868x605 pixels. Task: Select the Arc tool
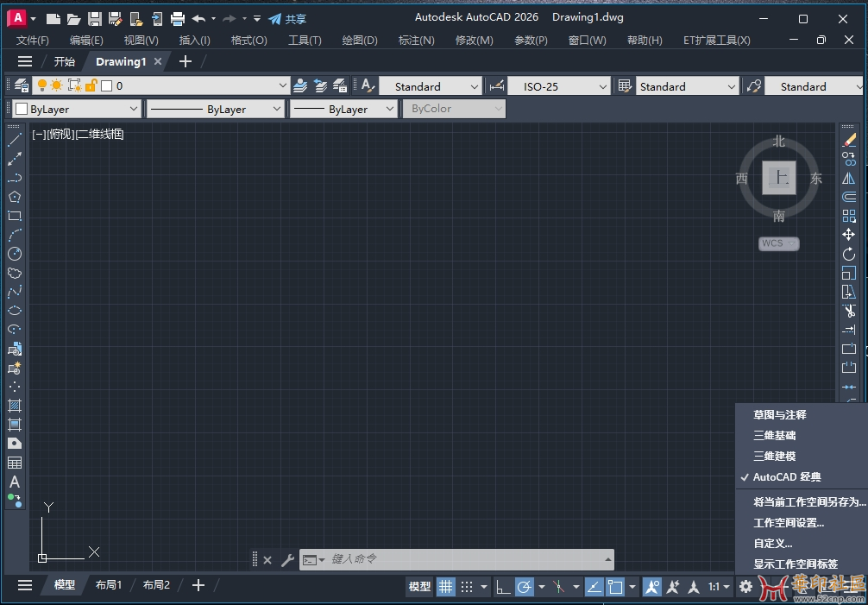pyautogui.click(x=15, y=235)
